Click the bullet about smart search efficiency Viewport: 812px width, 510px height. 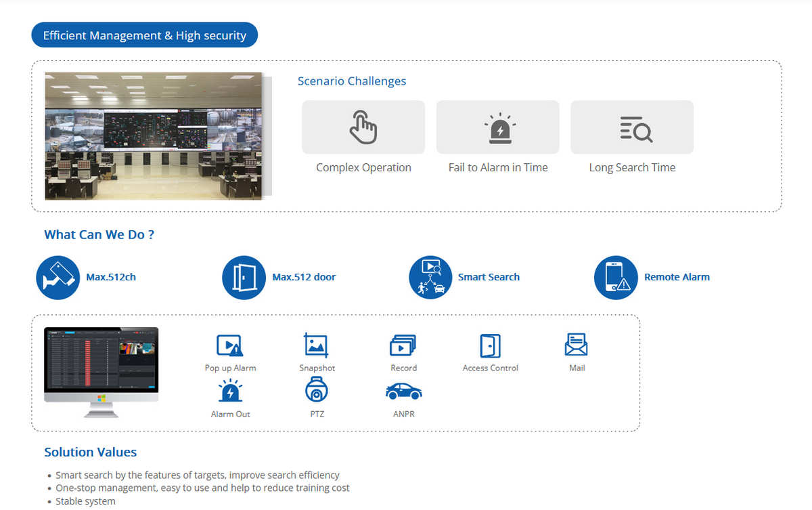tap(198, 475)
